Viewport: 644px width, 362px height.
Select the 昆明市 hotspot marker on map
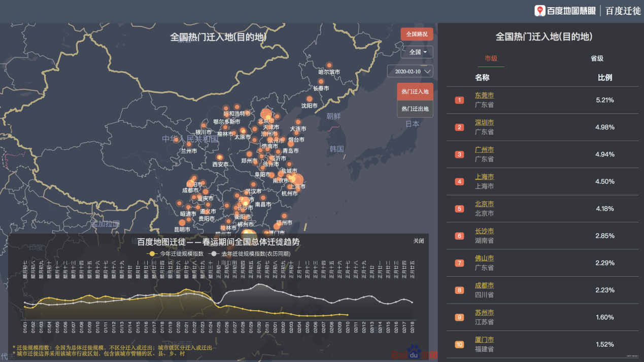click(x=182, y=222)
